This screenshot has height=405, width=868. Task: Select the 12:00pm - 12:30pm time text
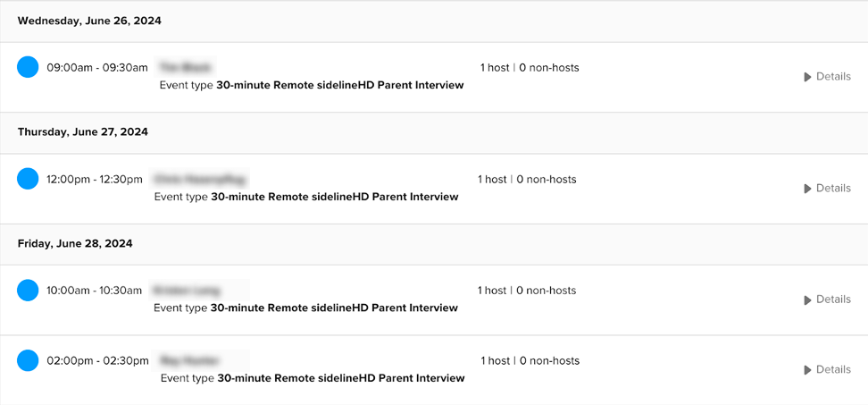tap(94, 180)
